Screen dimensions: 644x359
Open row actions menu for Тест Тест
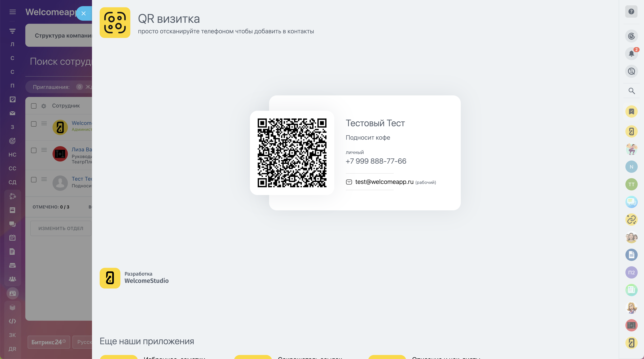click(x=44, y=179)
